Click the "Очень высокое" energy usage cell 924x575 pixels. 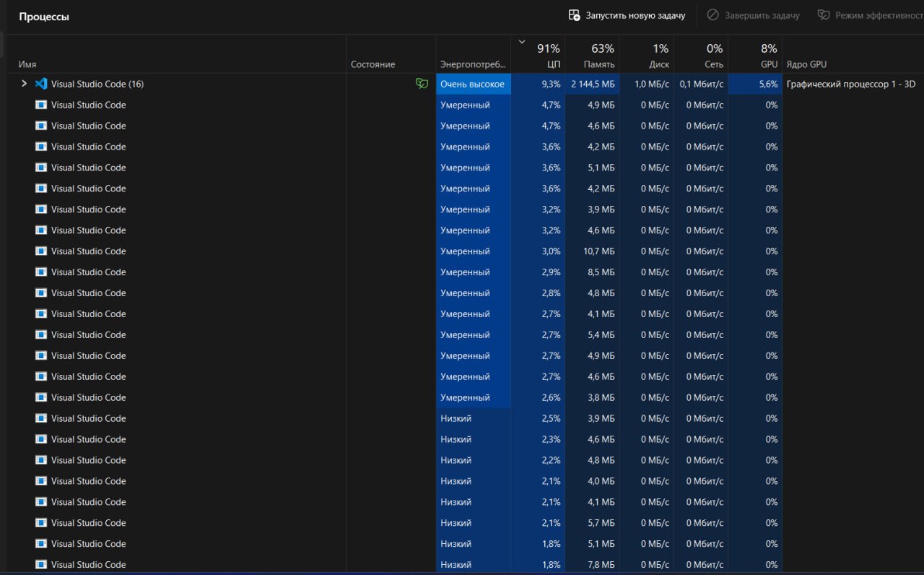pos(473,84)
